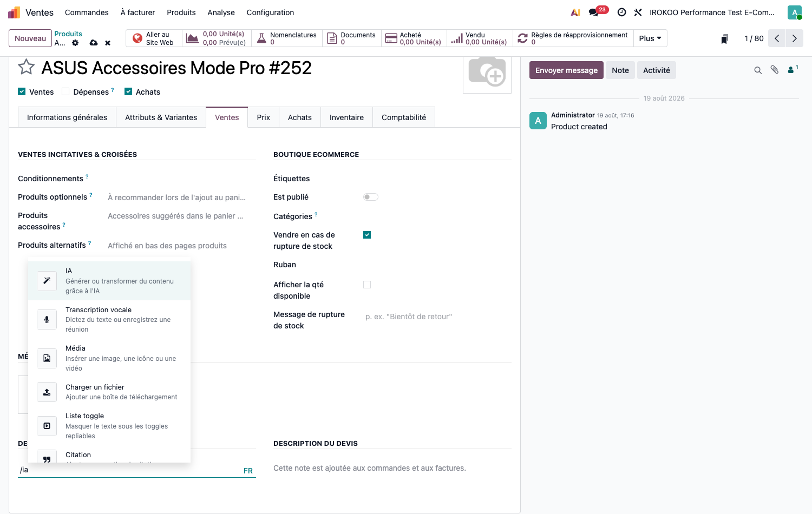Image resolution: width=812 pixels, height=514 pixels.
Task: Follow the Produits breadcrumb link
Action: (68, 34)
